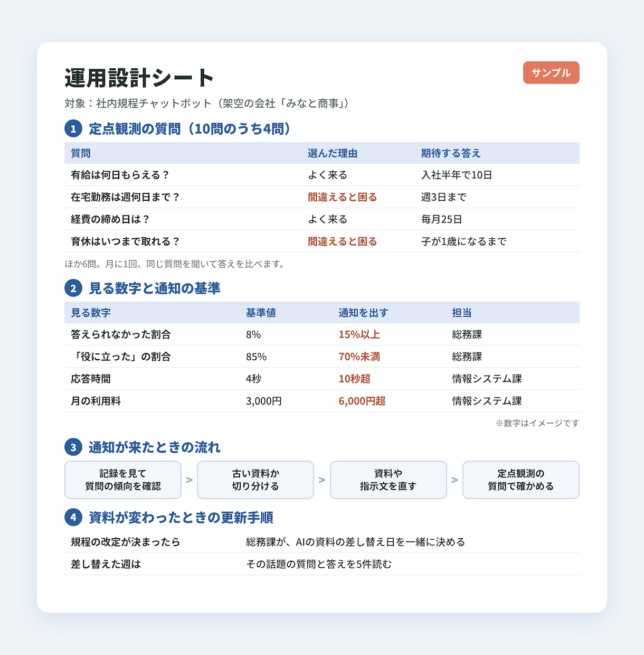
Task: Click heading 定点観測の質問(10問のうち4問)
Action: (190, 129)
